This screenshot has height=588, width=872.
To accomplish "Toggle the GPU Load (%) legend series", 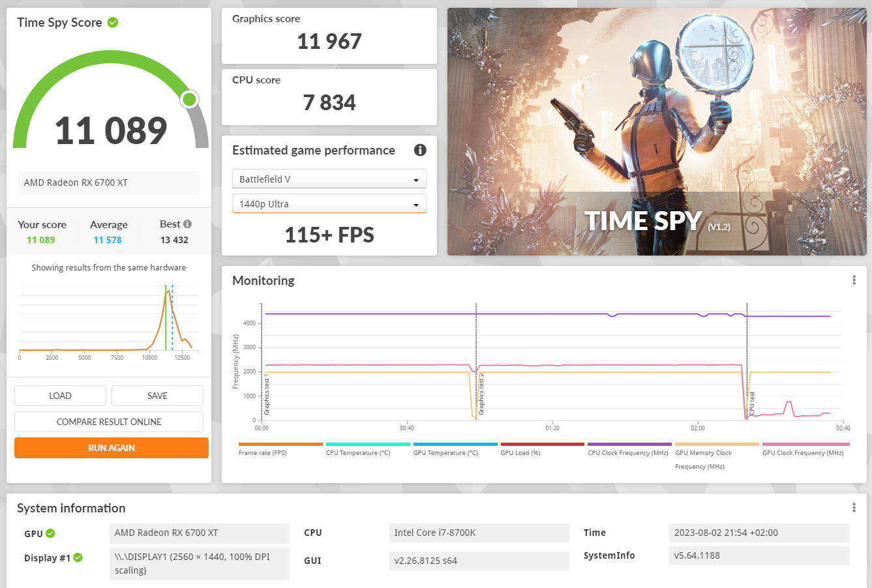I will [x=542, y=448].
